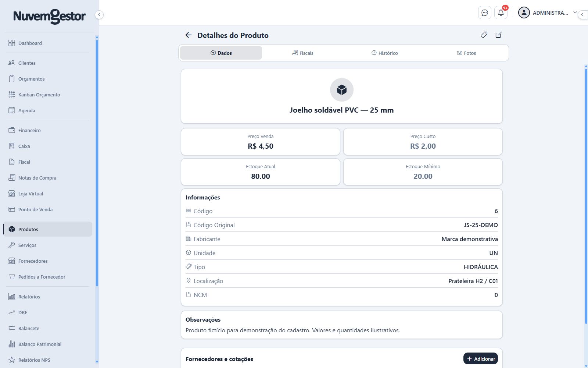This screenshot has height=368, width=588.
Task: Open Kanban Orçamento in the sidebar
Action: point(47,95)
